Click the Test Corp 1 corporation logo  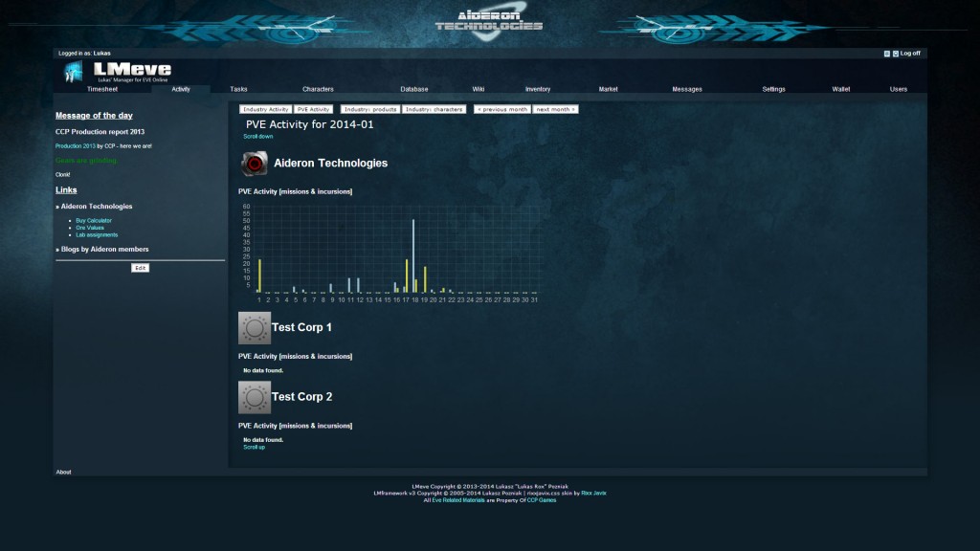click(255, 328)
